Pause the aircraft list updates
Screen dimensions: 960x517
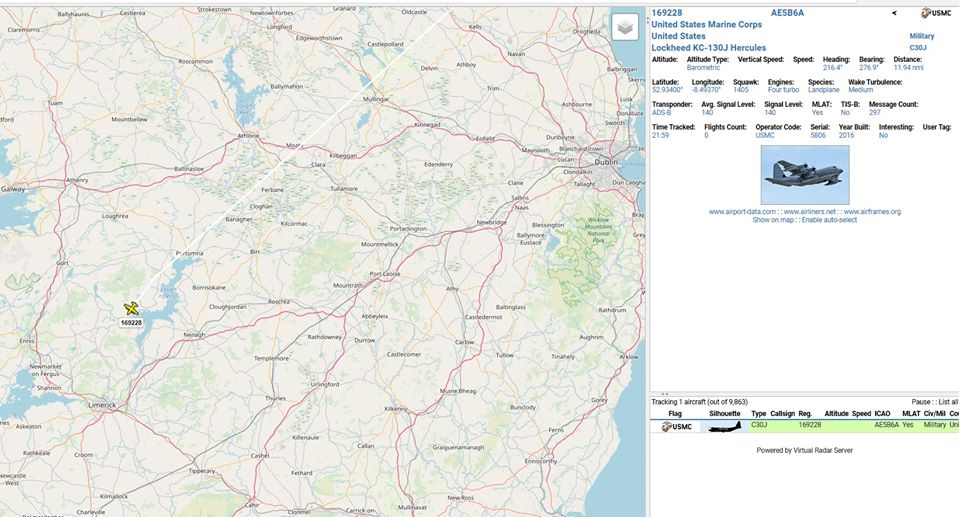921,402
